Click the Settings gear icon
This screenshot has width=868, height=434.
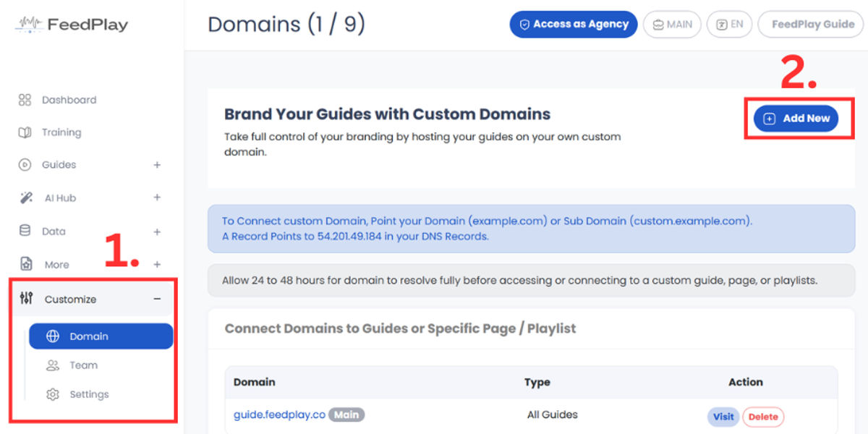point(52,394)
